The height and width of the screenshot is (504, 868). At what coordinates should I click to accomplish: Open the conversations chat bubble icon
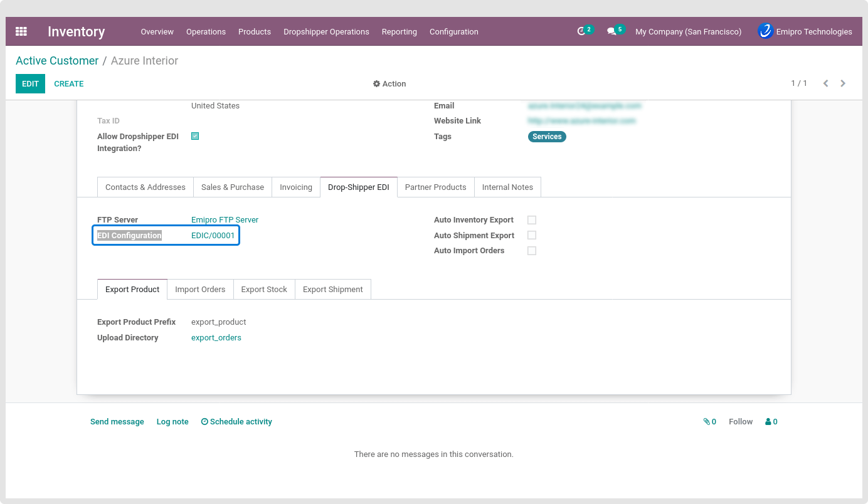(611, 31)
